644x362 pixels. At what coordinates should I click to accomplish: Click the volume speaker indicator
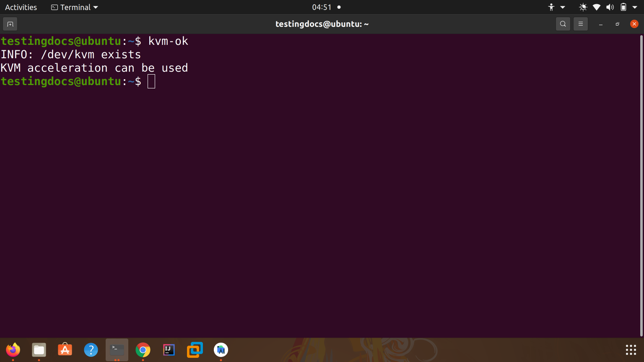[610, 7]
